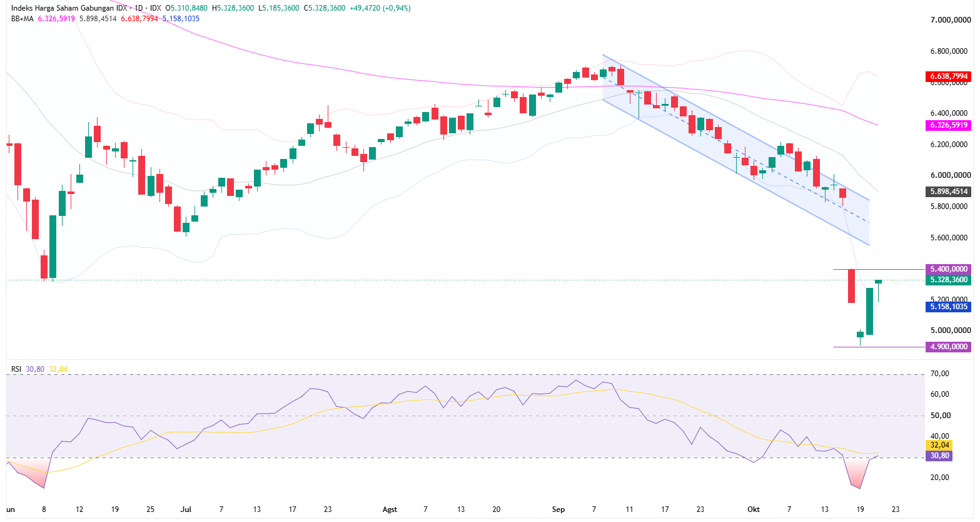Select the purple horizontal line at 5.400
The image size is (980, 522).
(879, 269)
